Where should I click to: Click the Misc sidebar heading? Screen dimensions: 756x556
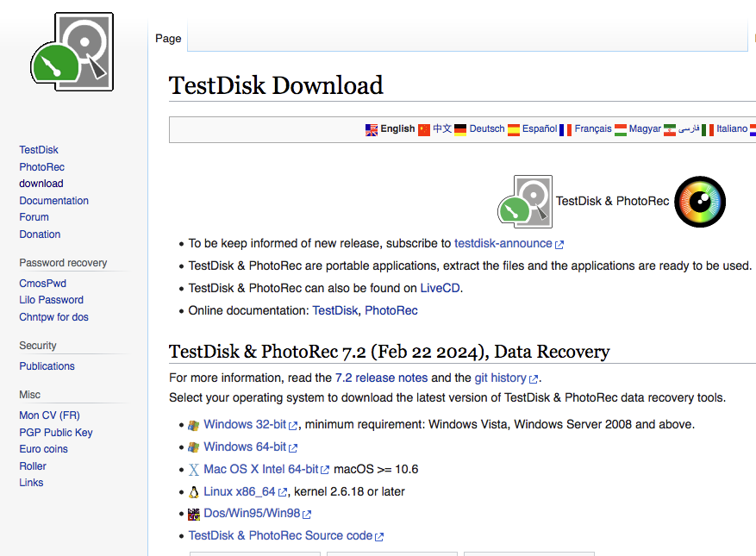[x=29, y=395]
